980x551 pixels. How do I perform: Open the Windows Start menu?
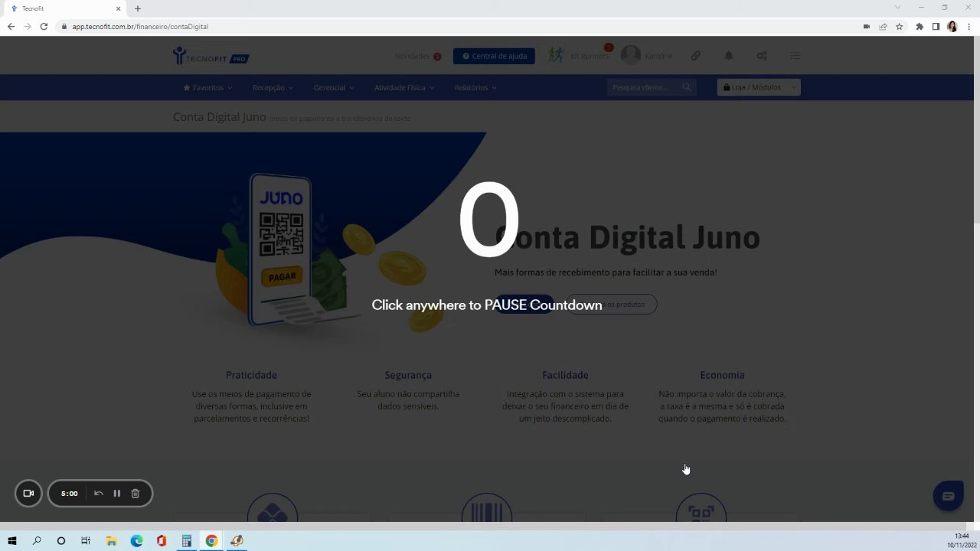12,541
